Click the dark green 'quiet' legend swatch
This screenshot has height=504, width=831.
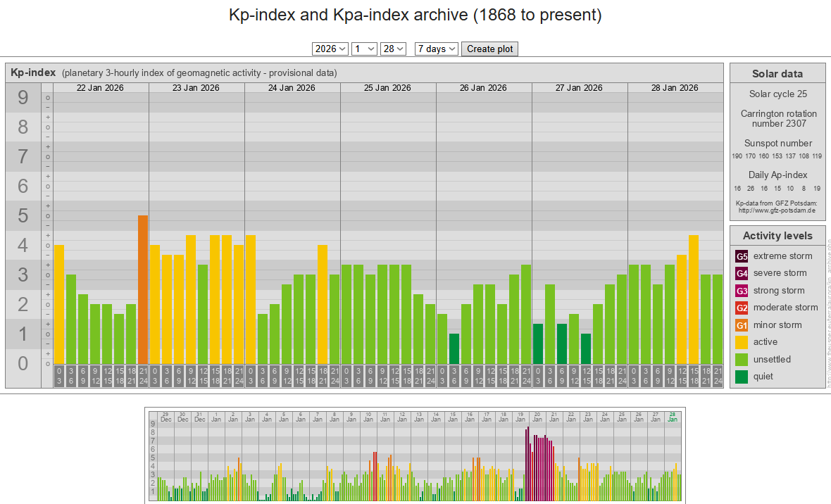(742, 377)
